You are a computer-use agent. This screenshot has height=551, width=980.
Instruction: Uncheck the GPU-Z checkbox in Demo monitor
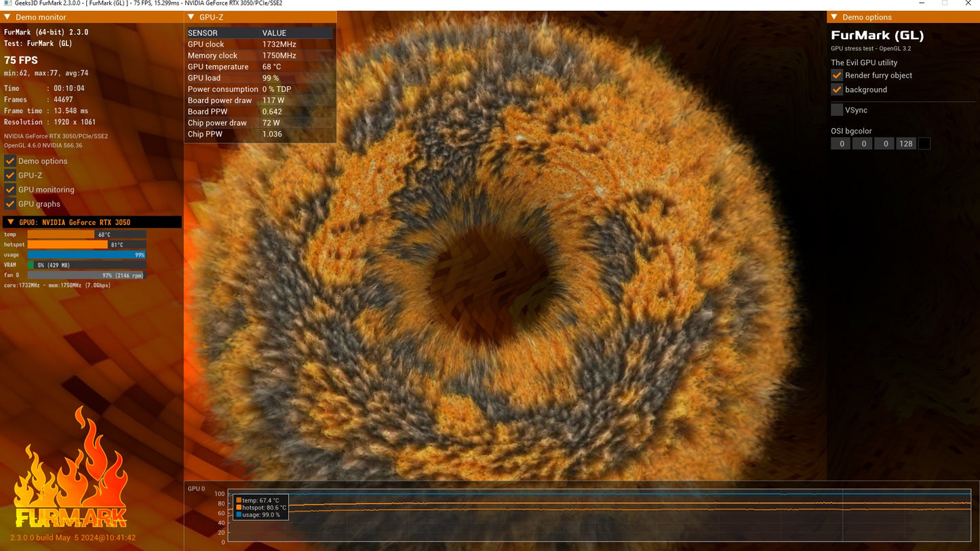[x=10, y=176]
